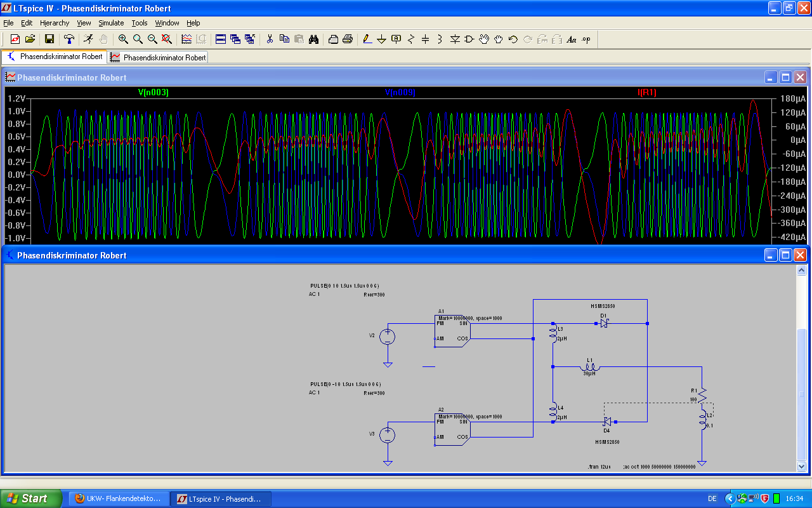The width and height of the screenshot is (812, 508).
Task: Switch to the waveform Phasendiskriminator Robert tab
Action: (x=159, y=57)
